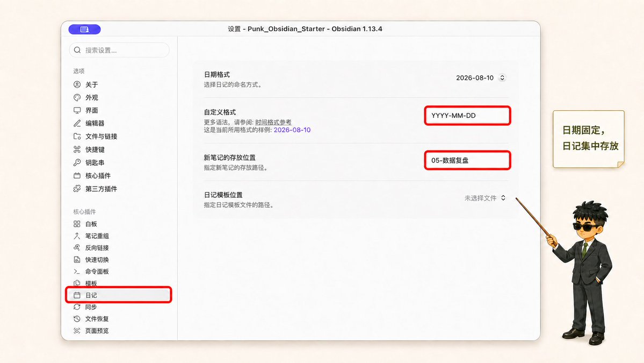Open the 日期格式 dropdown showing 2026-08-10

[x=481, y=77]
